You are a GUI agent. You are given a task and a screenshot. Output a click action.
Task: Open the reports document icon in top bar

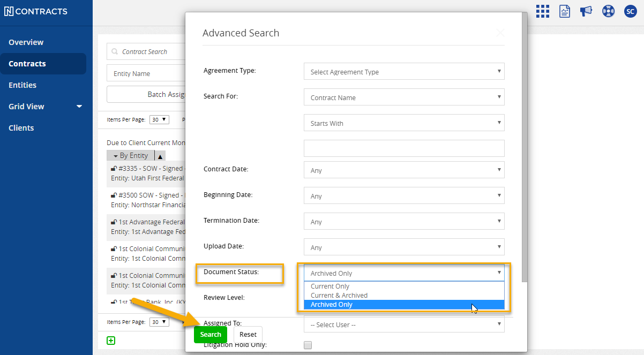(564, 11)
